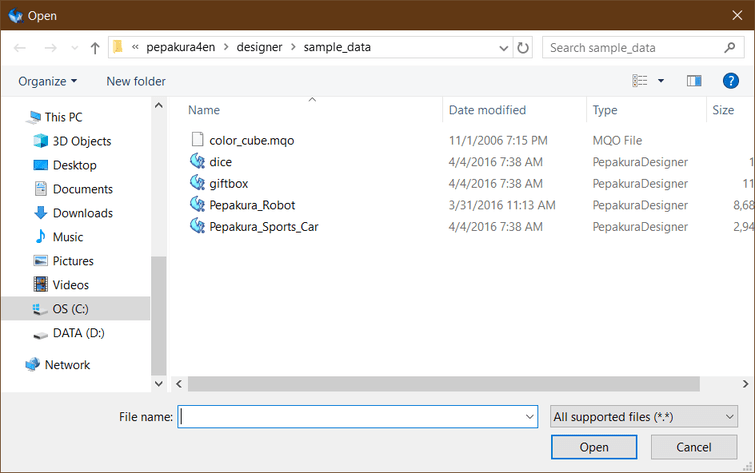755x473 pixels.
Task: Expand the All supported files type dropdown
Action: coord(643,416)
